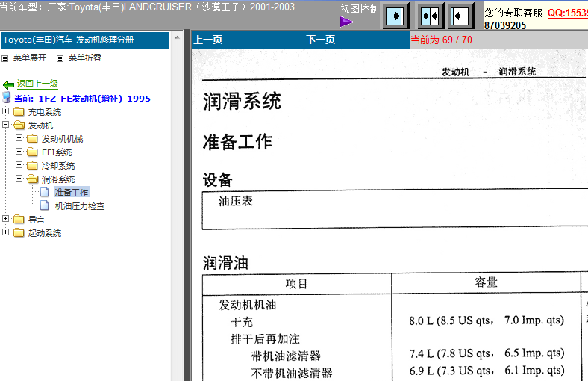588x381 pixels.
Task: Click the 项目 table column header
Action: pyautogui.click(x=296, y=283)
